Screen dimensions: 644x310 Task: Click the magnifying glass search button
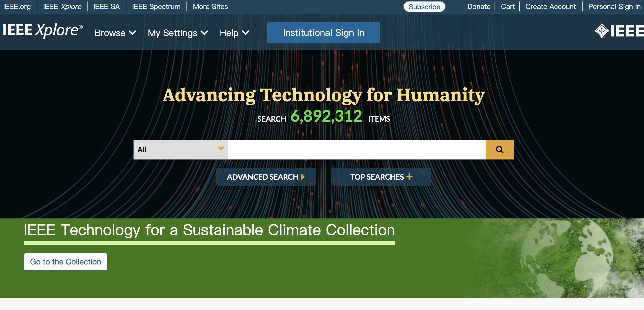tap(500, 150)
